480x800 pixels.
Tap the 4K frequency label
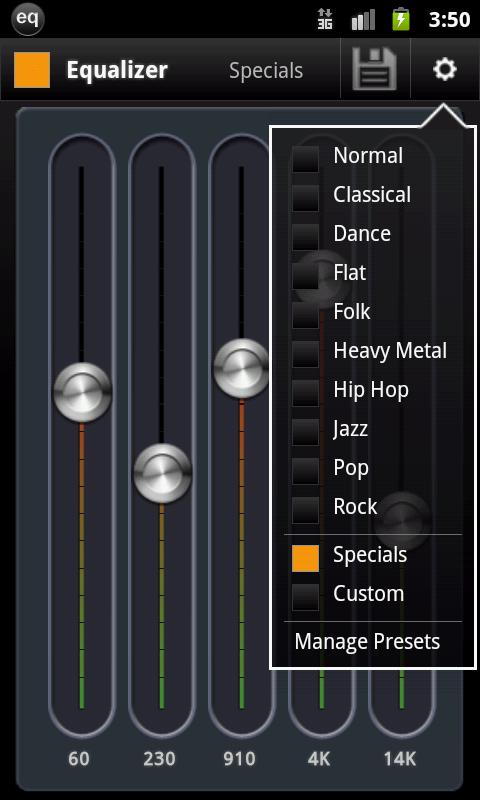pyautogui.click(x=319, y=759)
